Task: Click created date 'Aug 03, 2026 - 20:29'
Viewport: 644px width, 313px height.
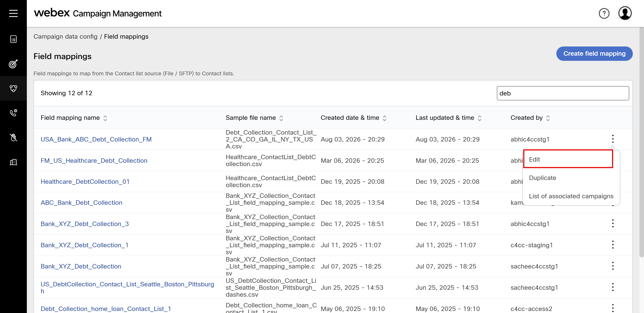Action: tap(352, 139)
